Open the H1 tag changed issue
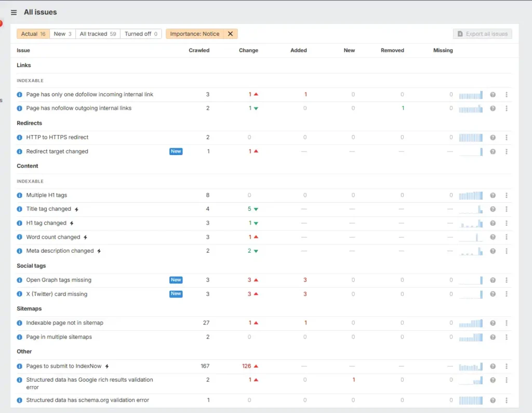Screen dimensions: 532x413 pyautogui.click(x=46, y=223)
